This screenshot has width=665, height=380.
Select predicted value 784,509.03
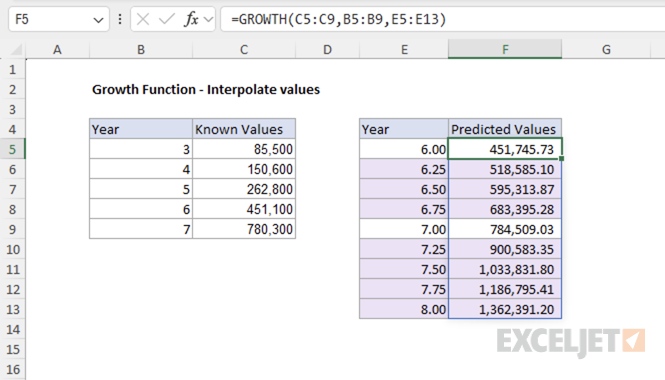click(x=505, y=229)
